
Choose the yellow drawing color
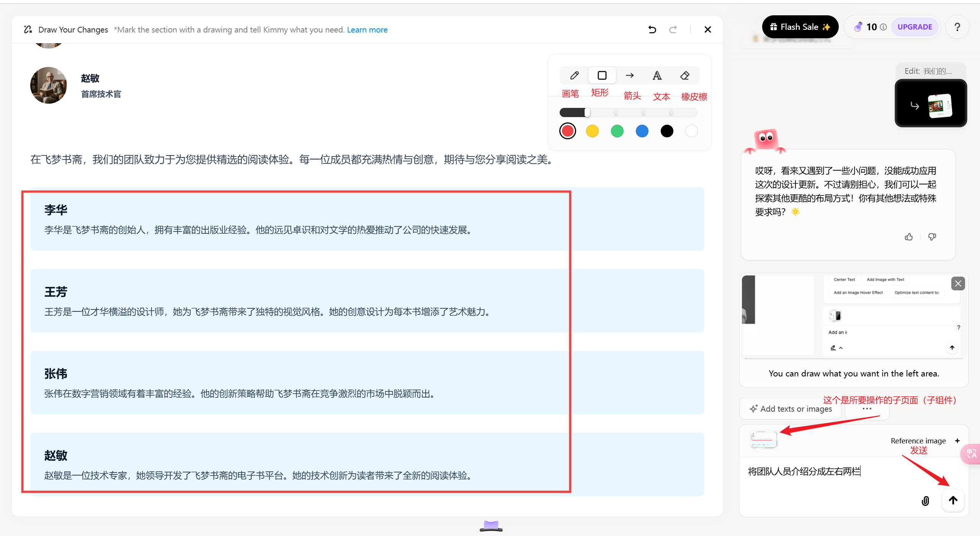point(592,131)
